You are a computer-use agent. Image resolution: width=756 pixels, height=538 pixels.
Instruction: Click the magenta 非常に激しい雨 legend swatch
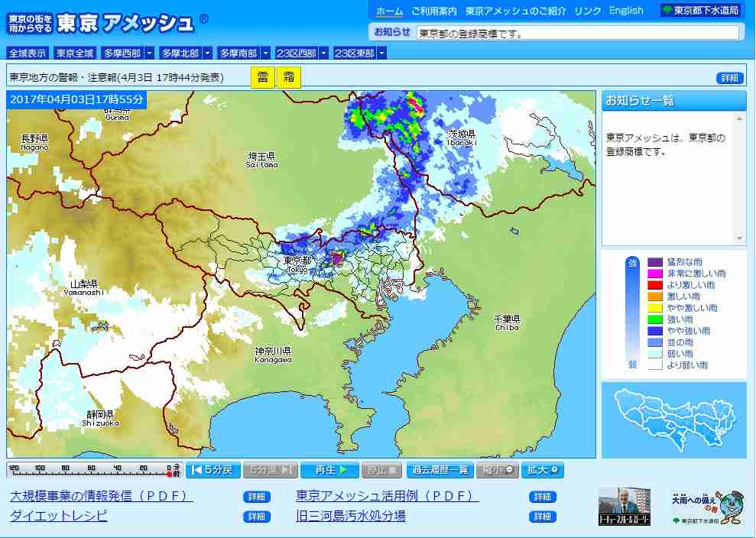tap(655, 274)
